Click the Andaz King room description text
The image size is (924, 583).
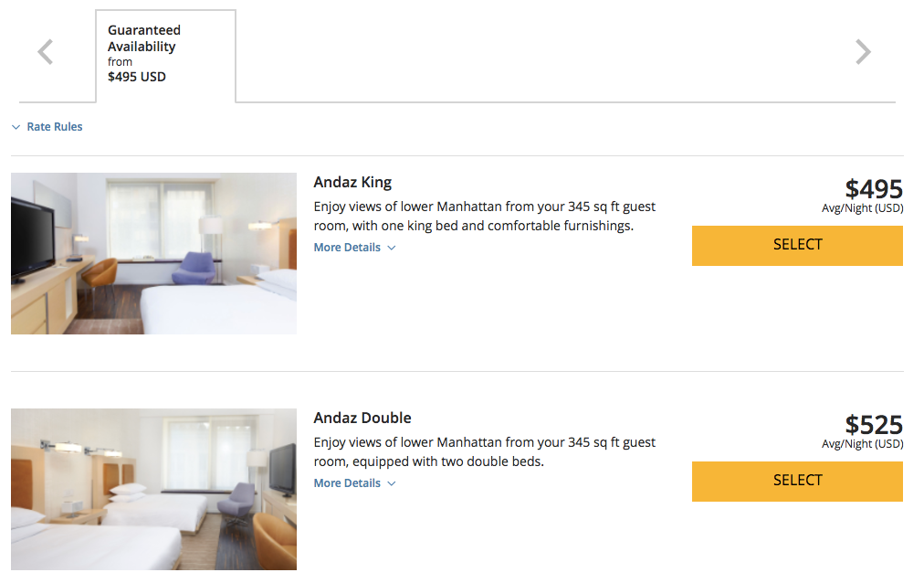(x=484, y=216)
